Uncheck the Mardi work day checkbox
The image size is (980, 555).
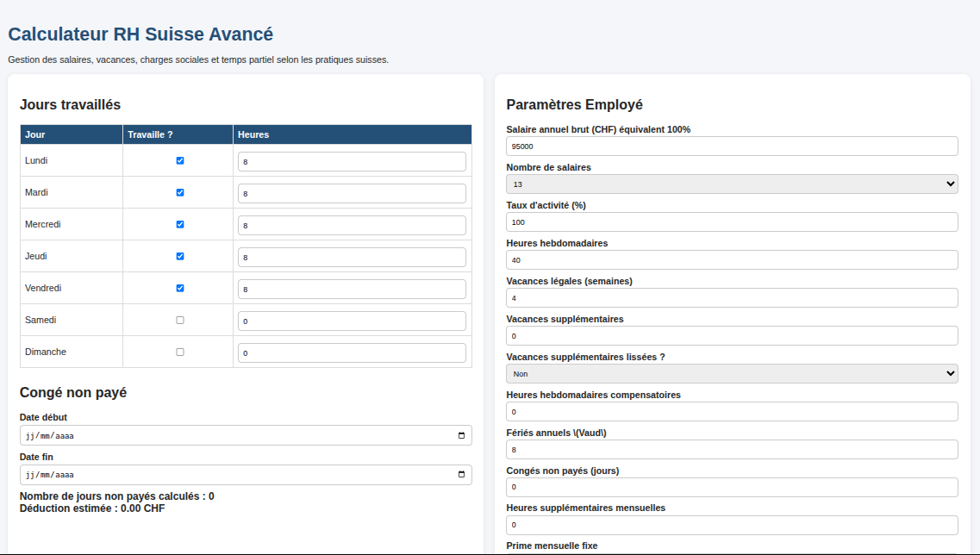pos(180,192)
